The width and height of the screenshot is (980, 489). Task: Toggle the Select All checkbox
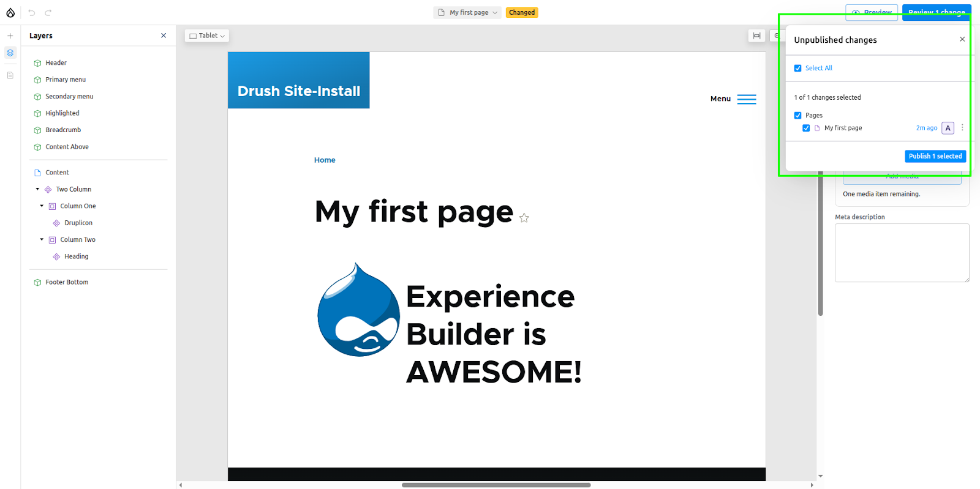pos(797,68)
